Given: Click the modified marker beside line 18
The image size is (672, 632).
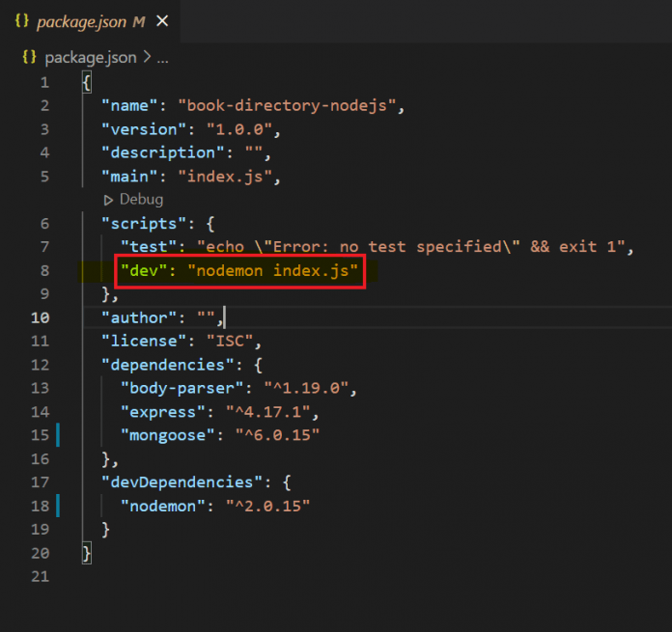Looking at the screenshot, I should [58, 506].
